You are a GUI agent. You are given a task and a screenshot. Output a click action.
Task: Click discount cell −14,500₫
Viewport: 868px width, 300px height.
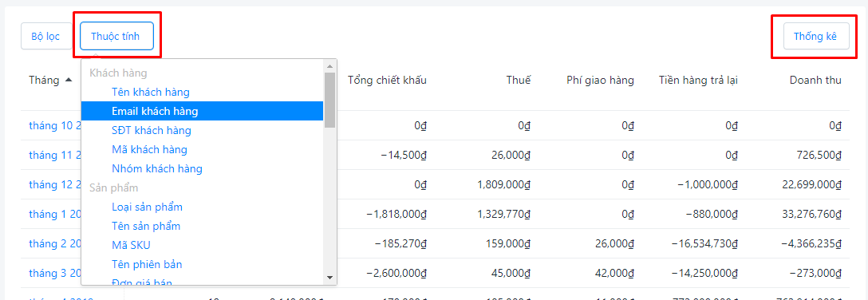point(404,156)
